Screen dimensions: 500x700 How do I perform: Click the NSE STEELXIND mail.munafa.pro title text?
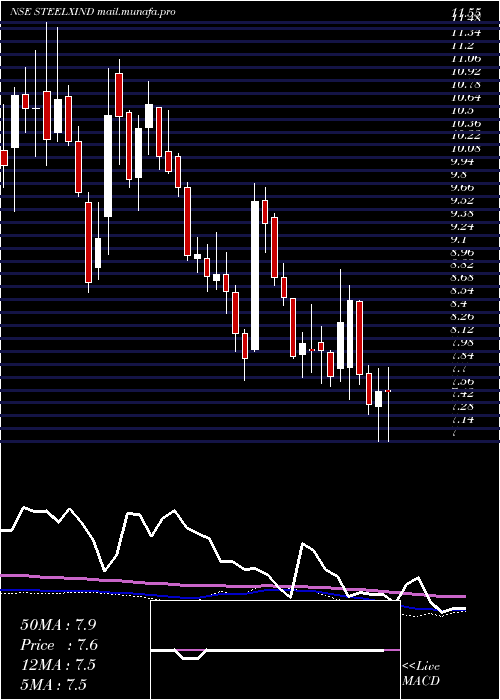(x=92, y=12)
